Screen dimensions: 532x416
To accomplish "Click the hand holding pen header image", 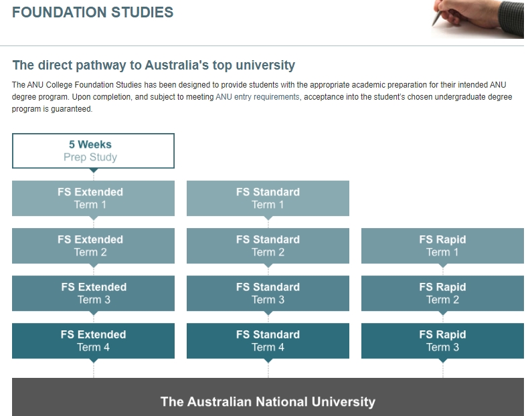I will tap(478, 19).
